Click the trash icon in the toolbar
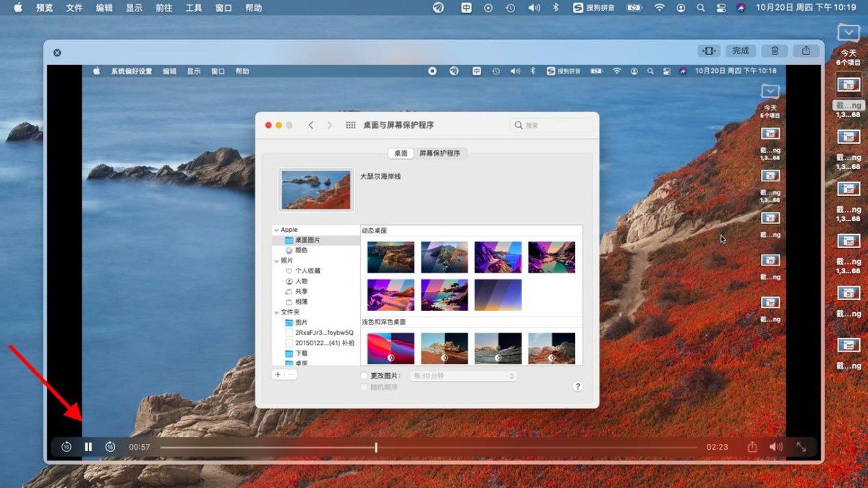 774,51
